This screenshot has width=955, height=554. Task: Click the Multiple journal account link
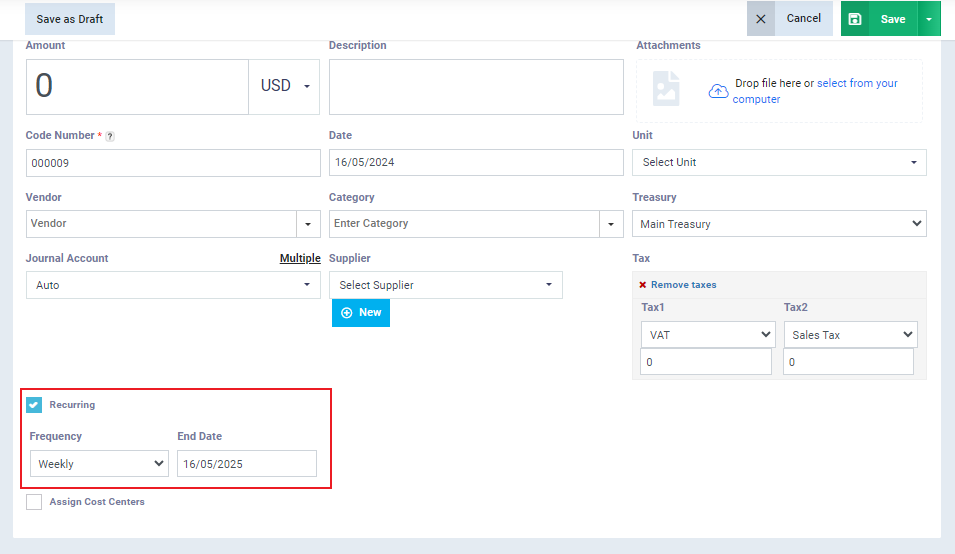pyautogui.click(x=300, y=258)
